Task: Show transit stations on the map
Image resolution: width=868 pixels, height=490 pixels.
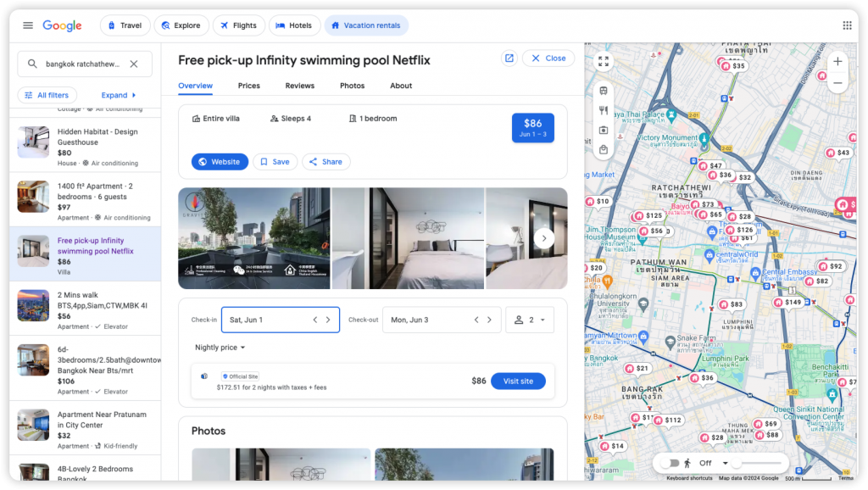Action: 604,91
